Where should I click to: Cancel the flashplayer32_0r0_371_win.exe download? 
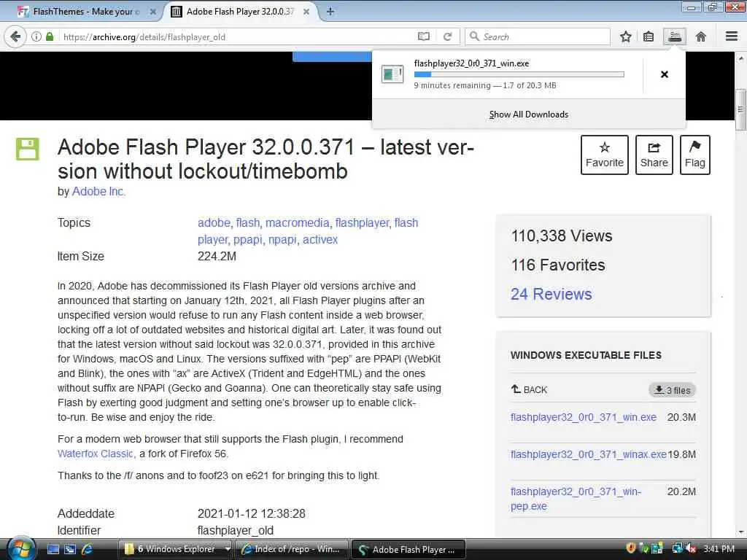click(x=664, y=74)
